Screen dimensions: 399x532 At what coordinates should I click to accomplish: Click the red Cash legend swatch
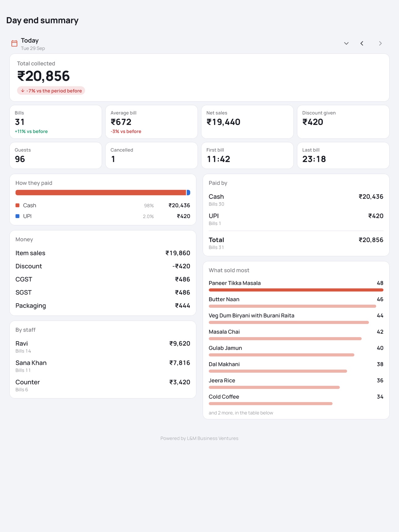[x=18, y=205]
